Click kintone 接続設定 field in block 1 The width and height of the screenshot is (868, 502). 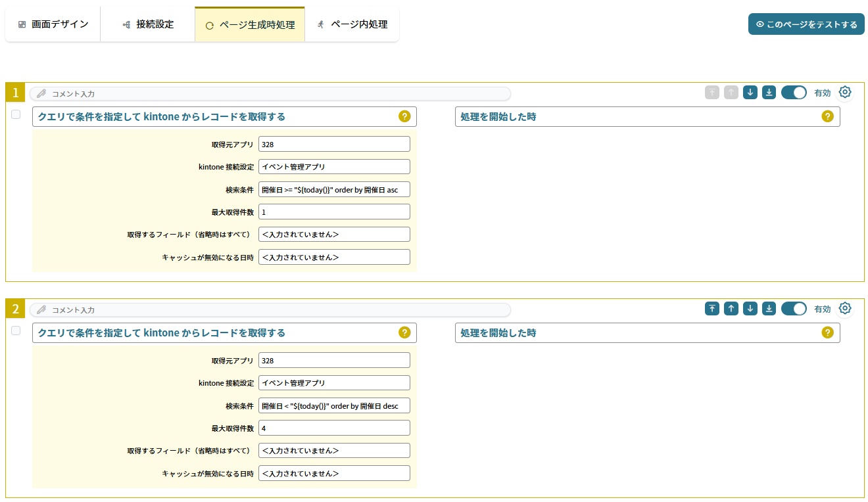[334, 167]
